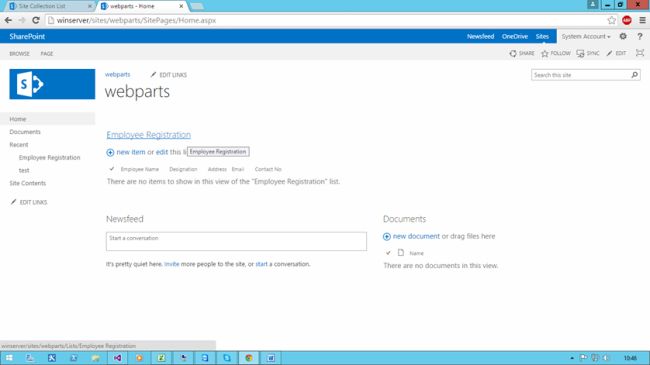Open a new browser tab
The image size is (650, 365).
(x=197, y=6)
